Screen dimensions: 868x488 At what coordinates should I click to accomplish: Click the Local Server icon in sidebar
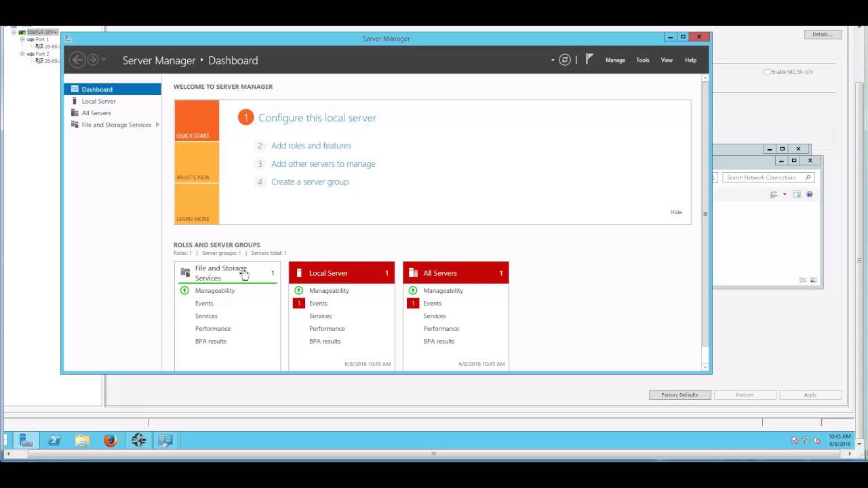click(x=75, y=101)
